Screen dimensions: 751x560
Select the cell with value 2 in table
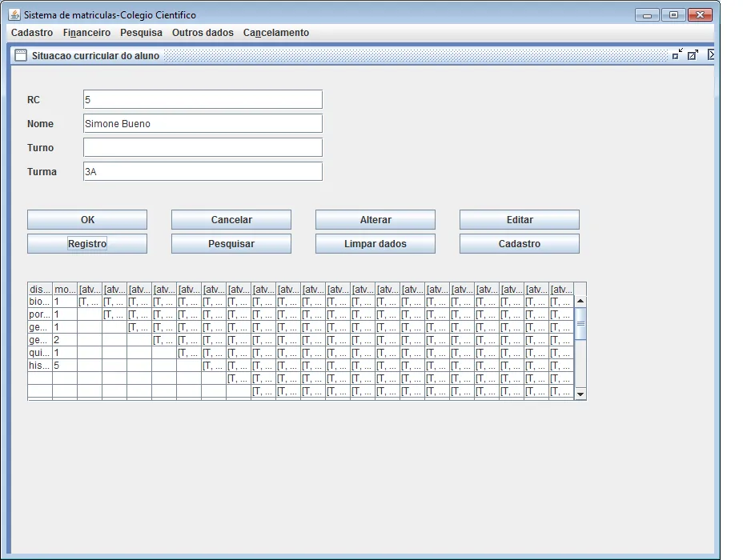coord(65,340)
